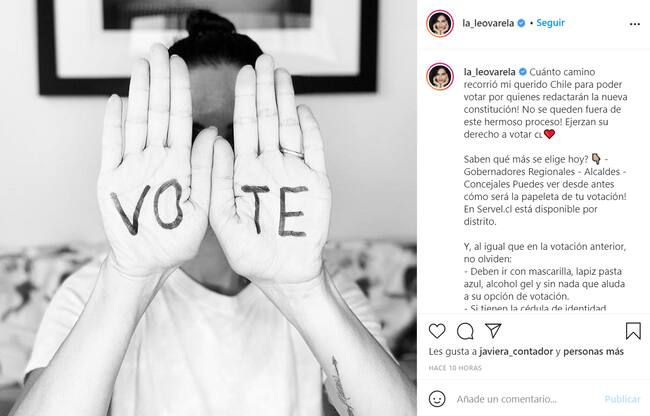Open comments via speech bubble icon

(x=465, y=331)
